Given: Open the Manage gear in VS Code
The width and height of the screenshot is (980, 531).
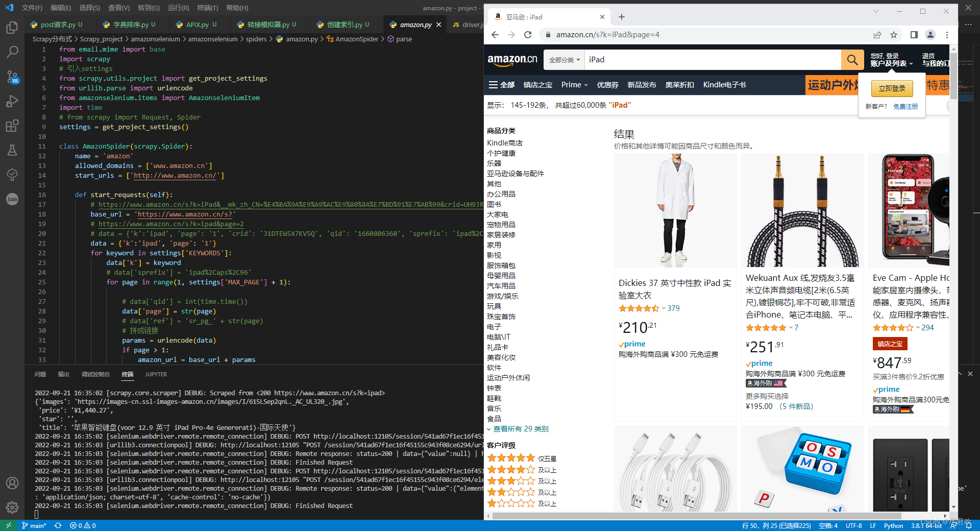Looking at the screenshot, I should point(12,508).
